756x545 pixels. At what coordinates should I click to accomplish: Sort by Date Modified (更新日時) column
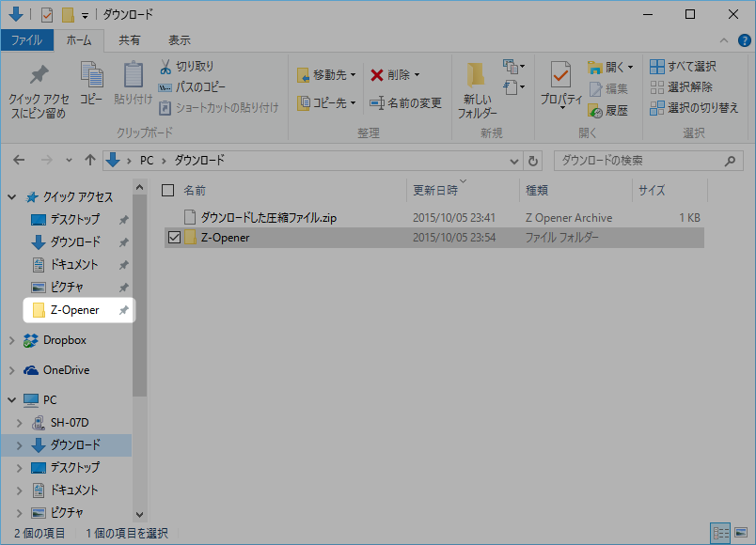click(435, 191)
